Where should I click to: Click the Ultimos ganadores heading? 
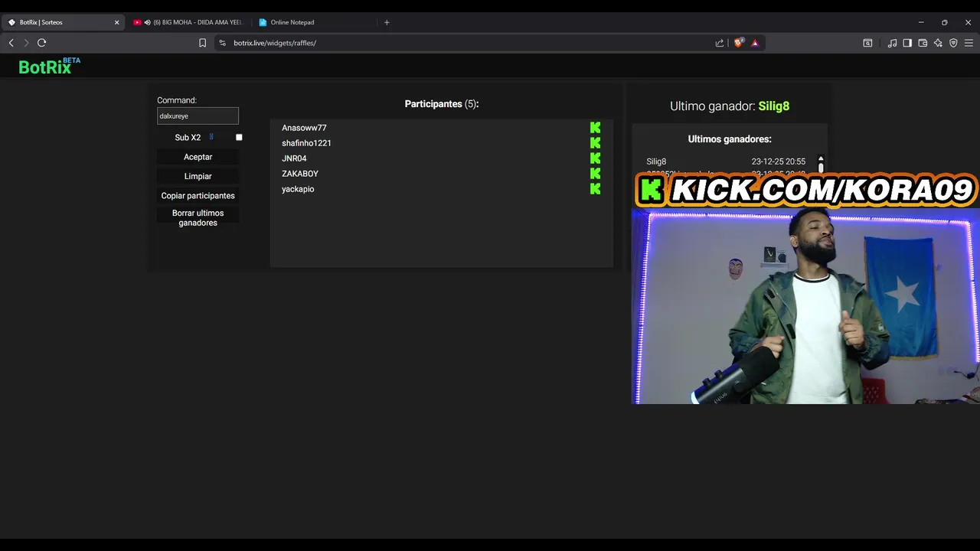(730, 139)
